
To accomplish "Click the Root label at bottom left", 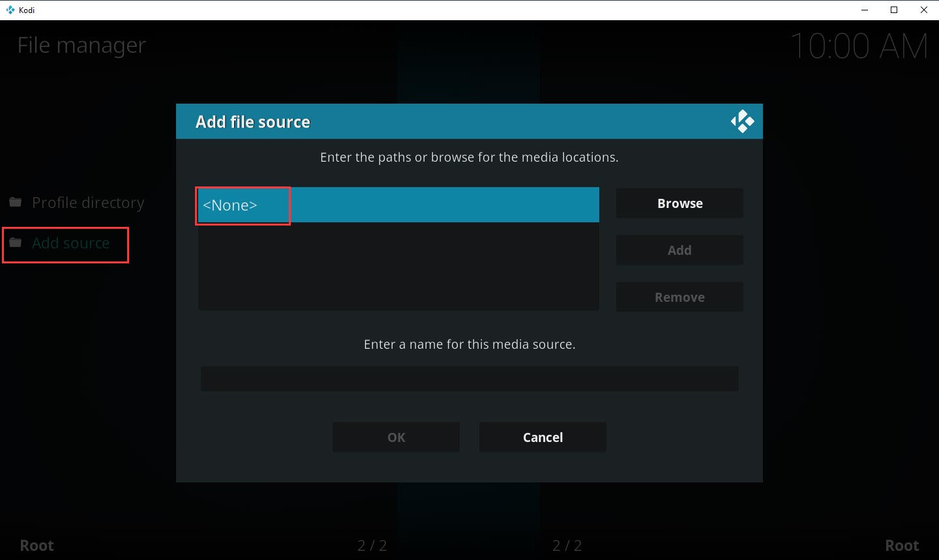I will (37, 546).
